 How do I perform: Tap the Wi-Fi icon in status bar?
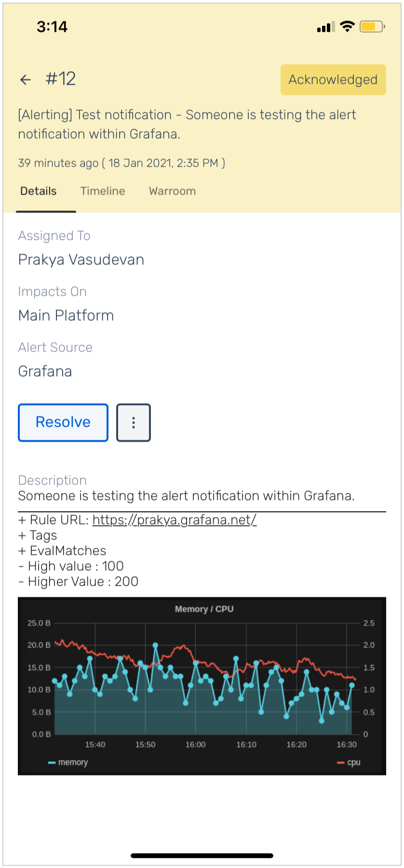coord(347,26)
